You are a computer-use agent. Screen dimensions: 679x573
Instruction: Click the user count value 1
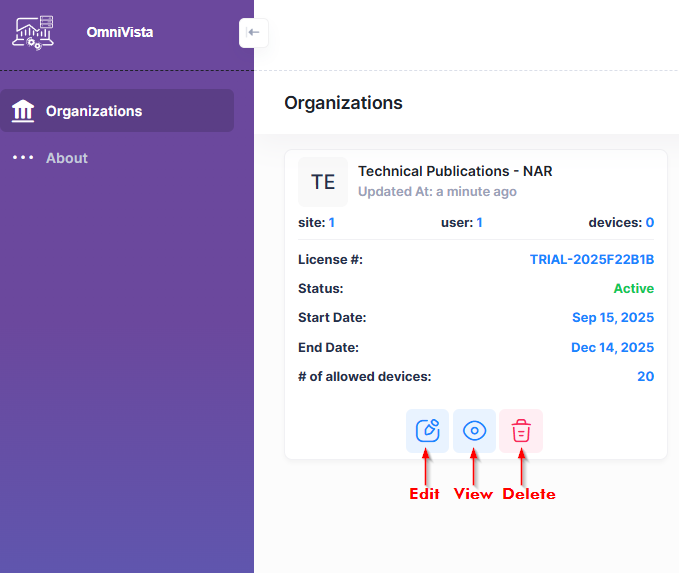(479, 222)
